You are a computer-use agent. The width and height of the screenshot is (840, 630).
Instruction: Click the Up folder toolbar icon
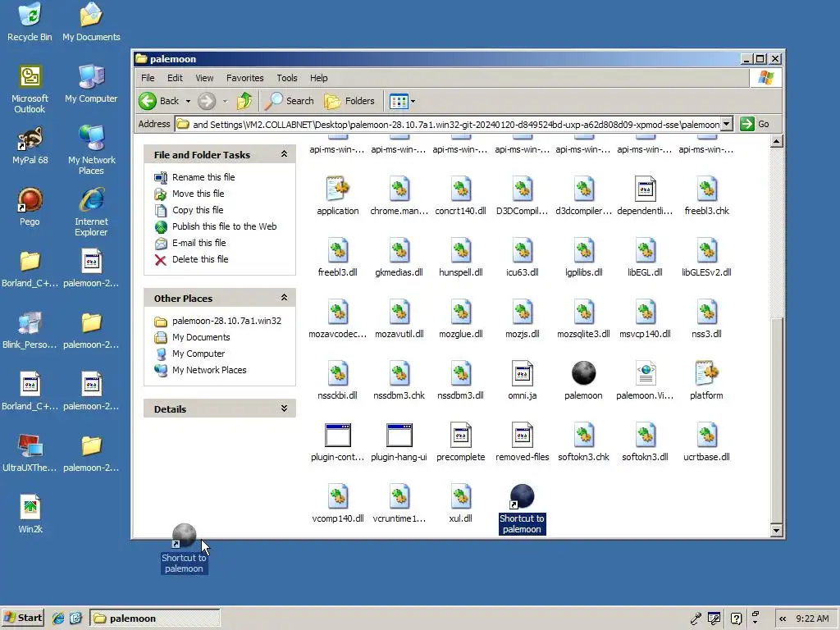pyautogui.click(x=244, y=101)
